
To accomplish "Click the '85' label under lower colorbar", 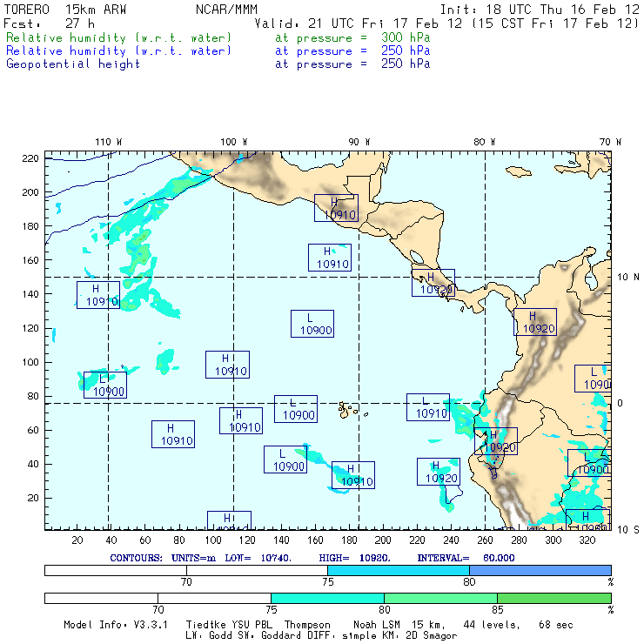I will (498, 610).
